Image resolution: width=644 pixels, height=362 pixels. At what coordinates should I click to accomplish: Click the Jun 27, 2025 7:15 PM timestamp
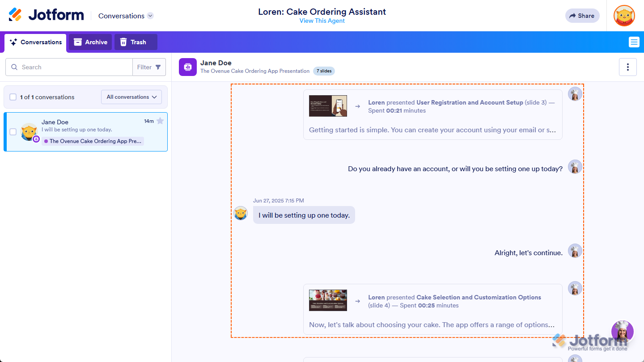click(279, 201)
